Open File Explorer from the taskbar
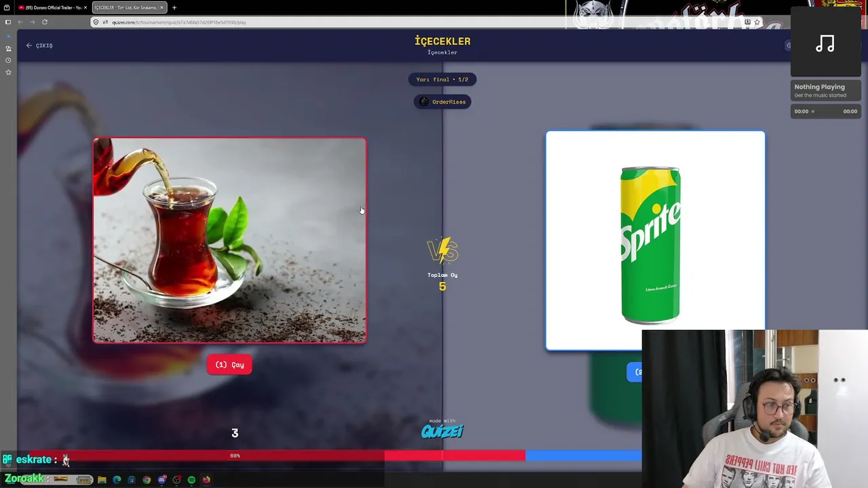868x488 pixels. (102, 480)
